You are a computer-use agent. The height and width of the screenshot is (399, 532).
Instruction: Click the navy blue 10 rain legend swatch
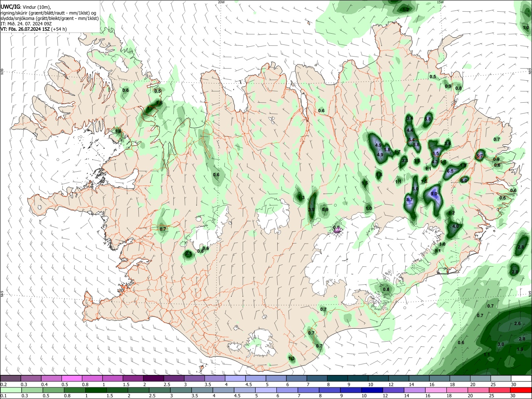point(372,390)
